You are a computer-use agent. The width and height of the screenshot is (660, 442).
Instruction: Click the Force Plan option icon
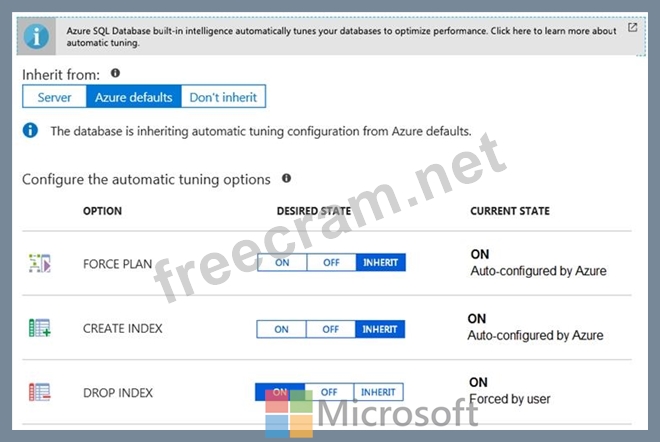[40, 264]
